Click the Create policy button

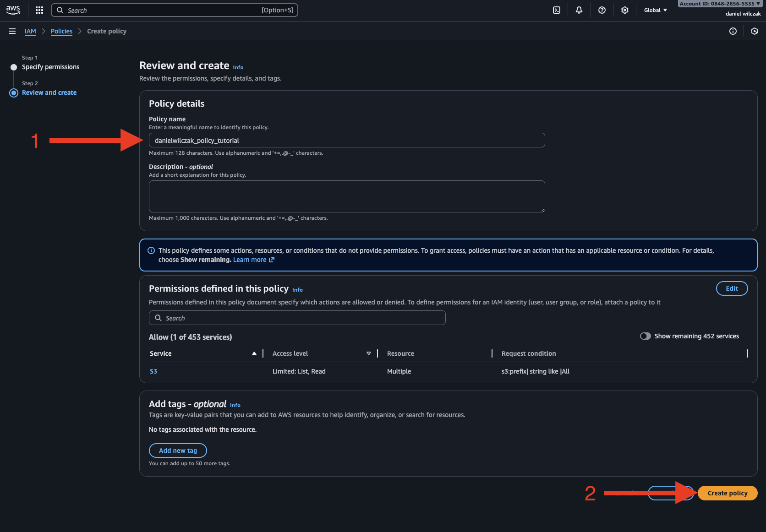[727, 493]
